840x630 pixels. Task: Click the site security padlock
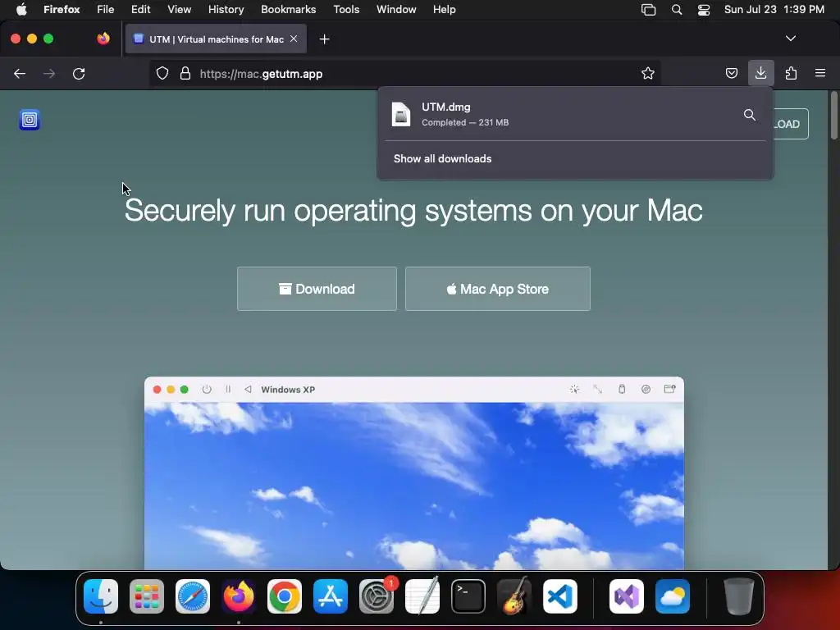185,74
